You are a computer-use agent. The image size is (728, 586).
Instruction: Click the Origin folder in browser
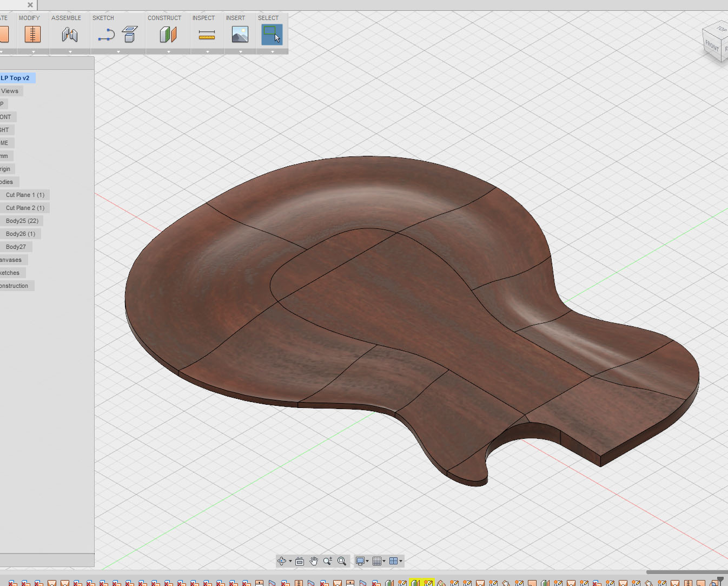[x=6, y=169]
